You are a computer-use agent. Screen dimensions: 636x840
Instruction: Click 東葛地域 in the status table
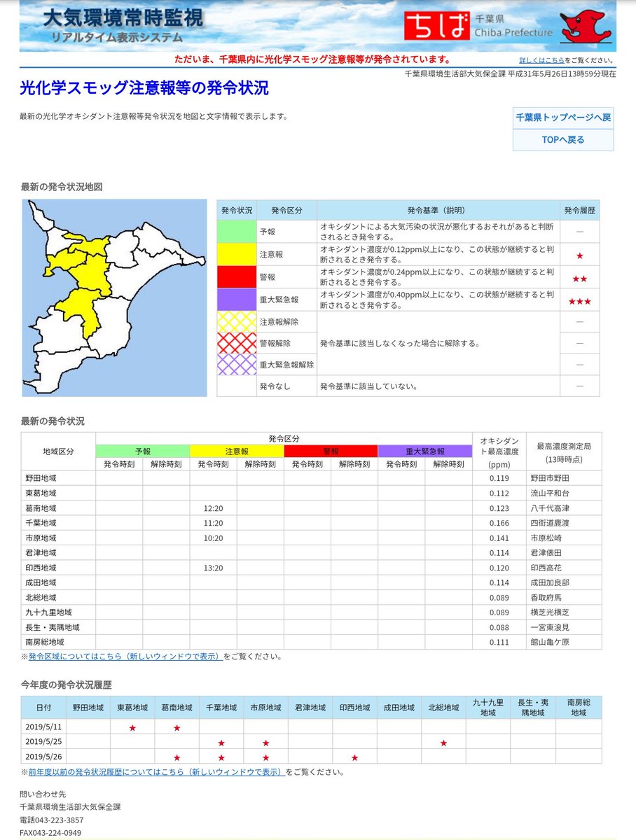40,493
